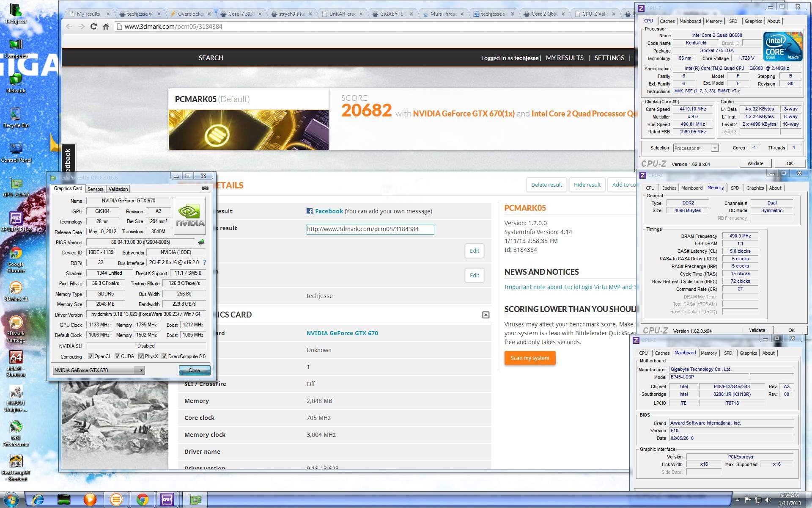Click the Hide result button
The image size is (812, 508).
[x=587, y=185]
